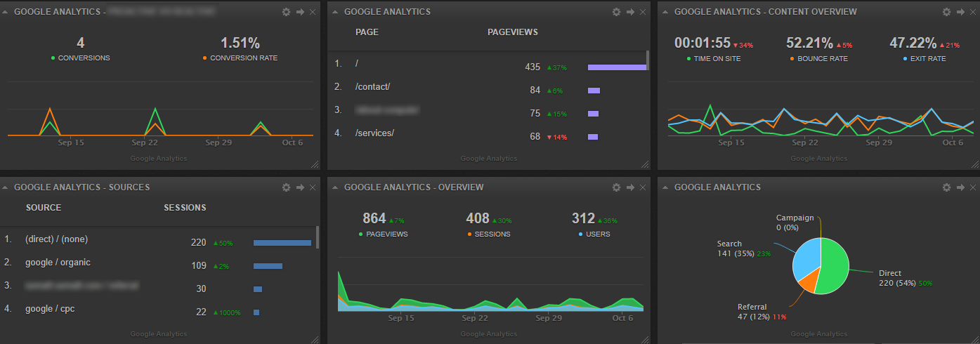Viewport: 980px width, 344px height.
Task: Collapse the Sources widget with its triangle
Action: click(6, 187)
